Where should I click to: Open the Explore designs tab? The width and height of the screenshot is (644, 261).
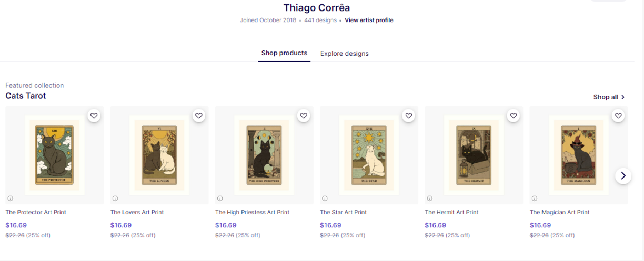point(344,54)
